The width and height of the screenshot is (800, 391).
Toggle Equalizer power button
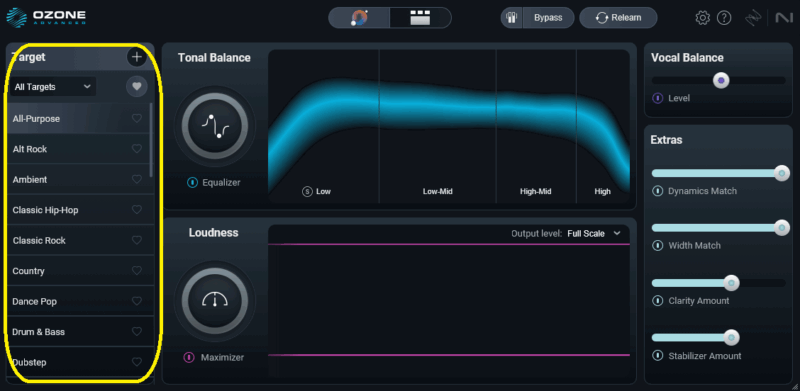click(192, 182)
